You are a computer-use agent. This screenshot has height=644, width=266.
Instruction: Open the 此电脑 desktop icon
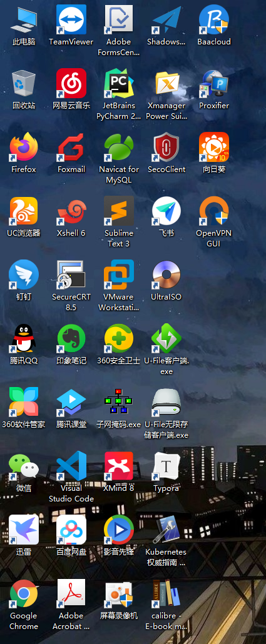(x=24, y=19)
